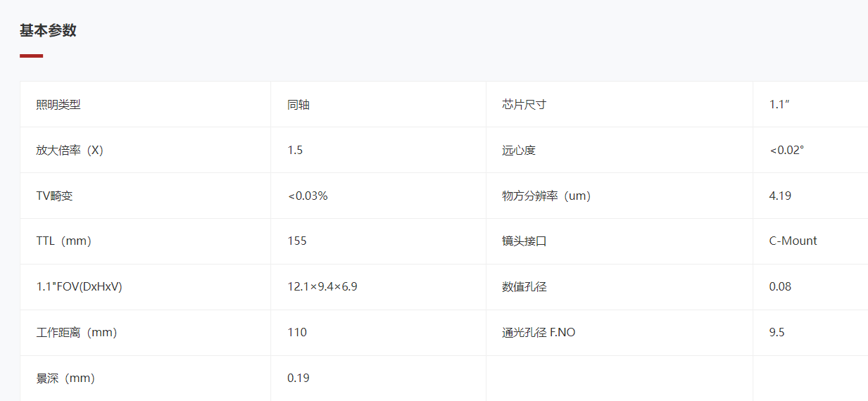The width and height of the screenshot is (868, 401).
Task: Select the 放大倍率(X) parameter label
Action: coord(70,151)
